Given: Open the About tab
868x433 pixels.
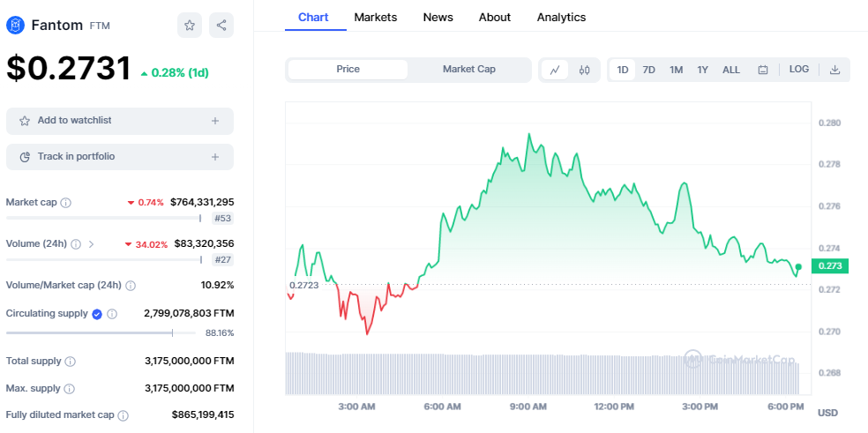Looking at the screenshot, I should click(494, 17).
